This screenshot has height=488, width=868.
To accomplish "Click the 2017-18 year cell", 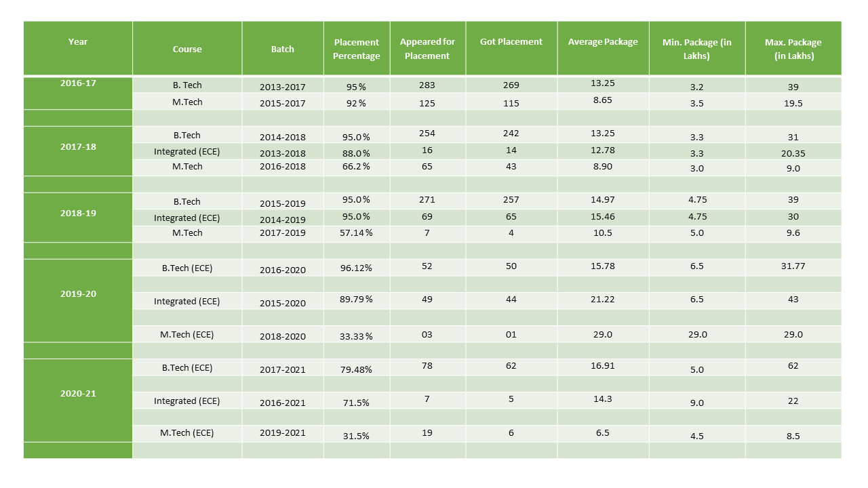I will [78, 146].
